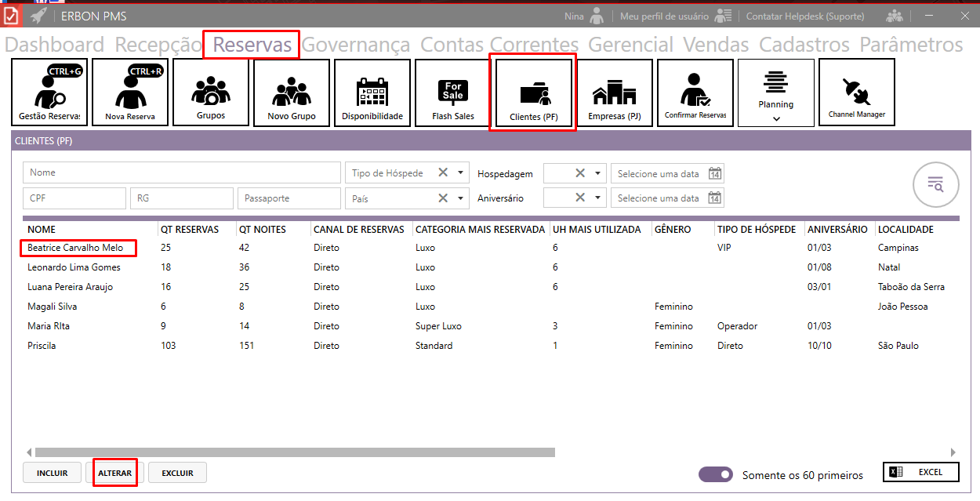Expand the Planning menu chevron
980x501 pixels.
point(776,118)
